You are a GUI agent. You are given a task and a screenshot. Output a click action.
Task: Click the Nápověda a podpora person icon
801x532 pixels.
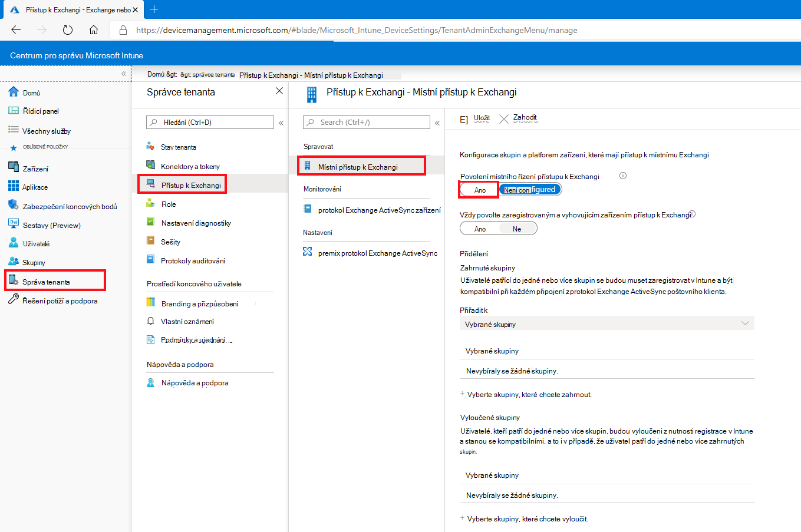tap(151, 382)
